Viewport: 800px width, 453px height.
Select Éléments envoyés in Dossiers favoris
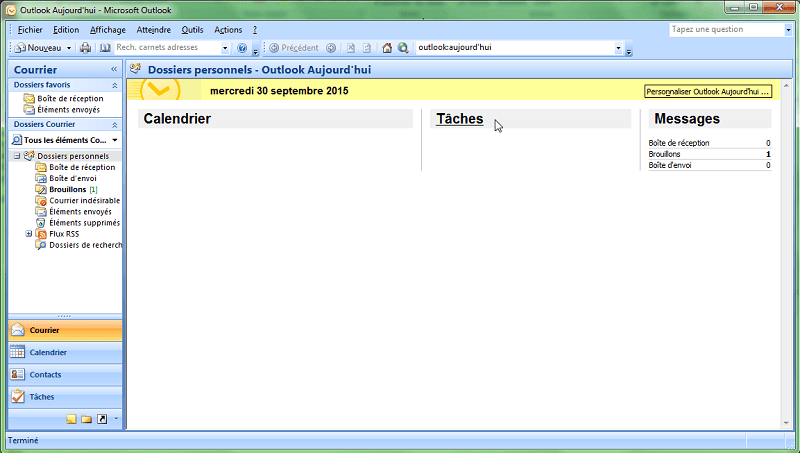point(68,110)
